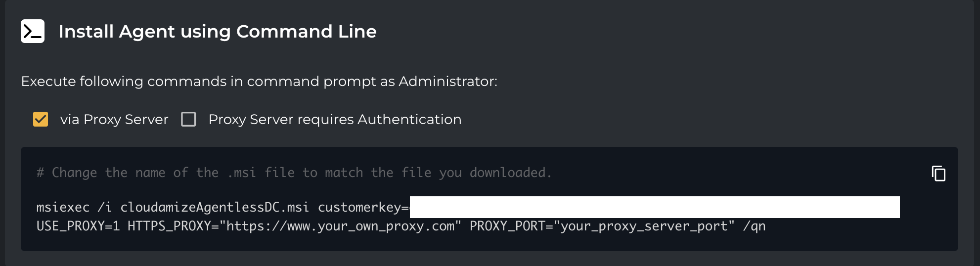Click the "via Proxy Server" label

coord(114,119)
